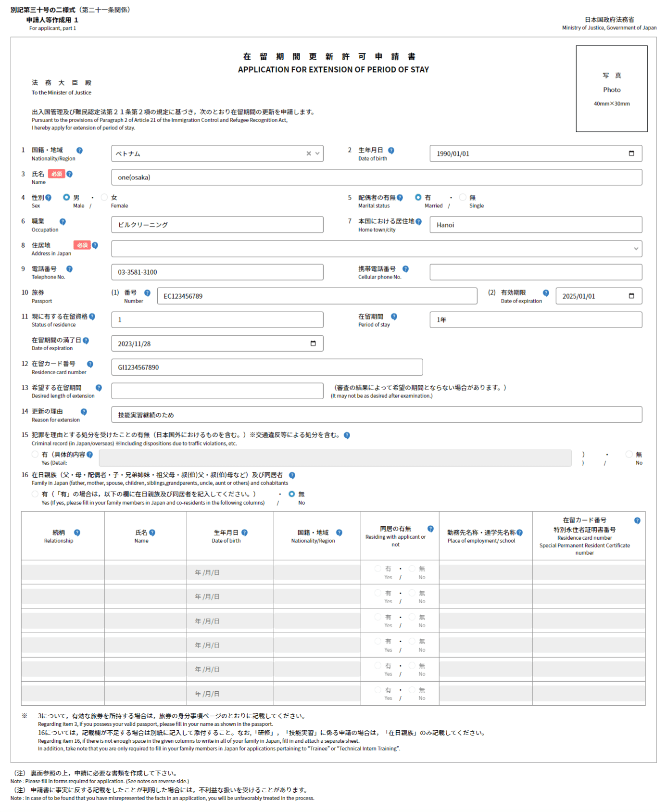Viewport: 667px width, 812px height.
Task: Click help icon beside Cellular phone No.
Action: click(405, 269)
